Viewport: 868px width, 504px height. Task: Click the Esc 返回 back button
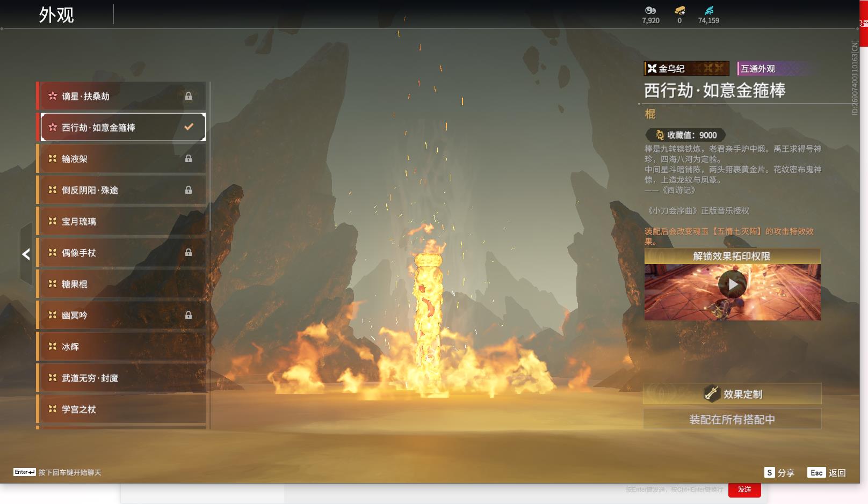(827, 473)
